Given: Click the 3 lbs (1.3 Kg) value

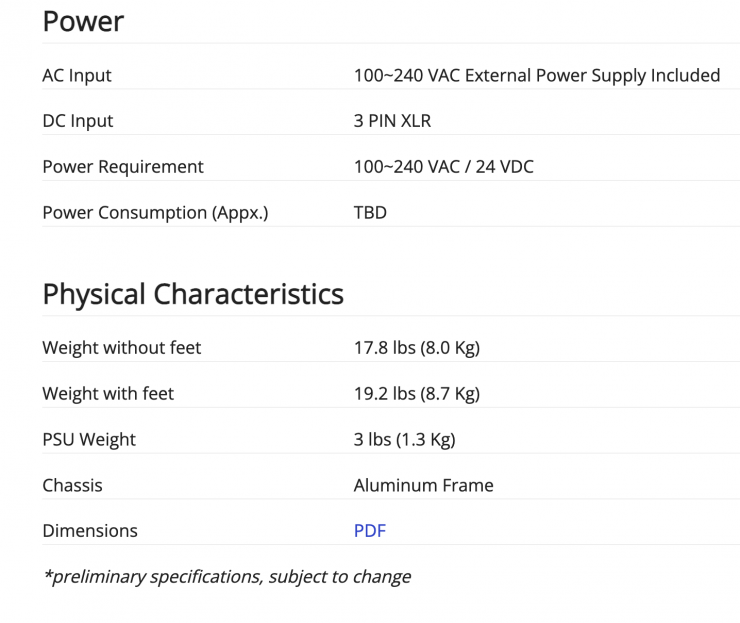Looking at the screenshot, I should [x=404, y=440].
